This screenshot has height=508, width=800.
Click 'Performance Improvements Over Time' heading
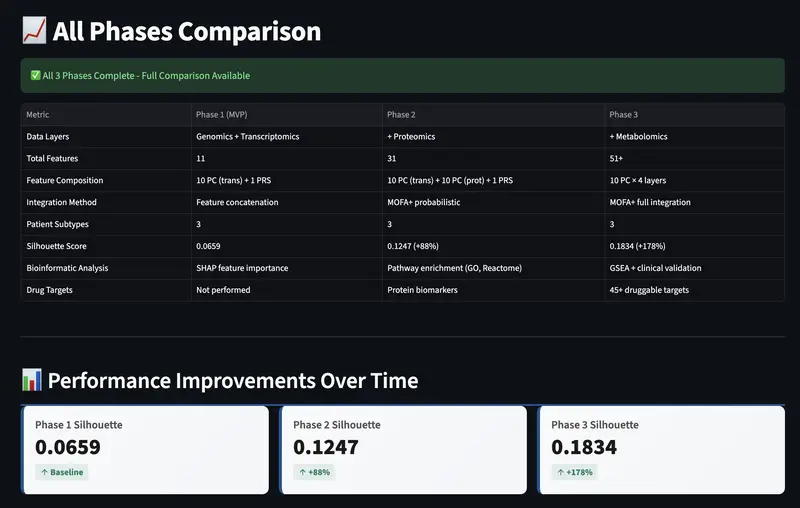tap(233, 380)
